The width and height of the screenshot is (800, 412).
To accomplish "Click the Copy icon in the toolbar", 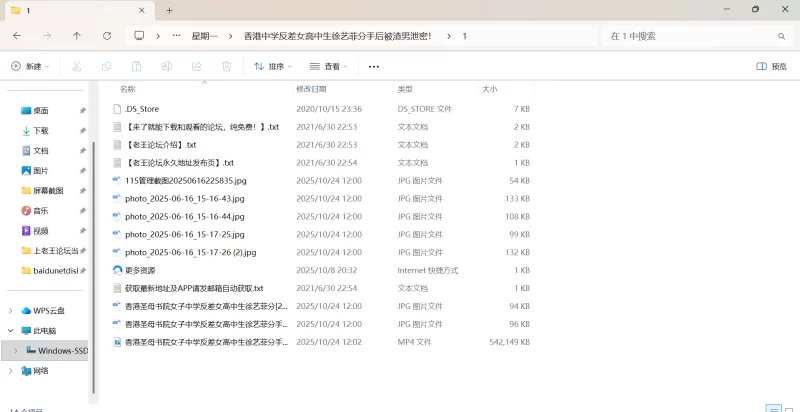I will tap(106, 67).
